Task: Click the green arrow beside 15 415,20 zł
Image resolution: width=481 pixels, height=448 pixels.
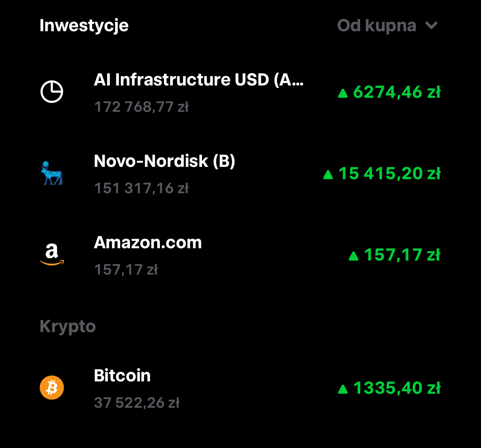Action: (328, 175)
